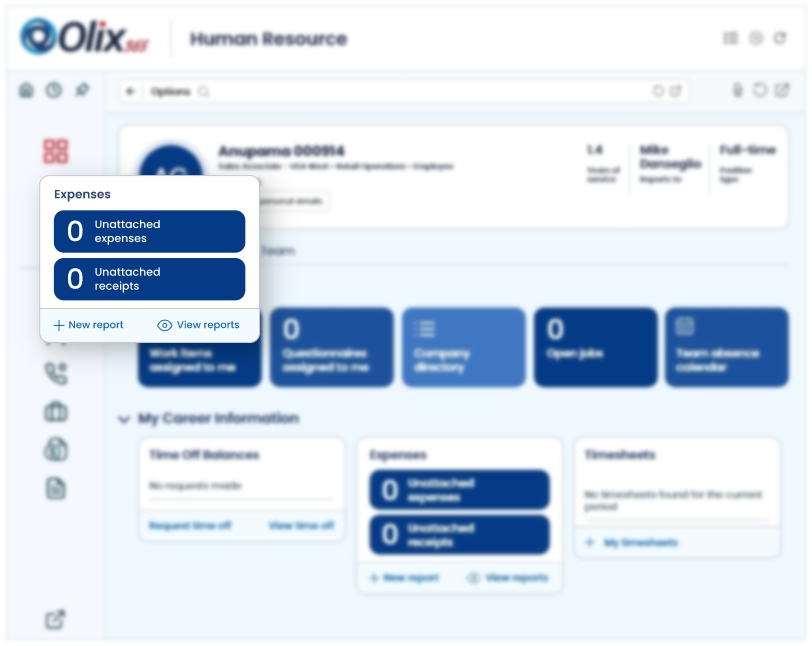The width and height of the screenshot is (812, 646).
Task: Click the document icon in left sidebar
Action: click(x=56, y=488)
